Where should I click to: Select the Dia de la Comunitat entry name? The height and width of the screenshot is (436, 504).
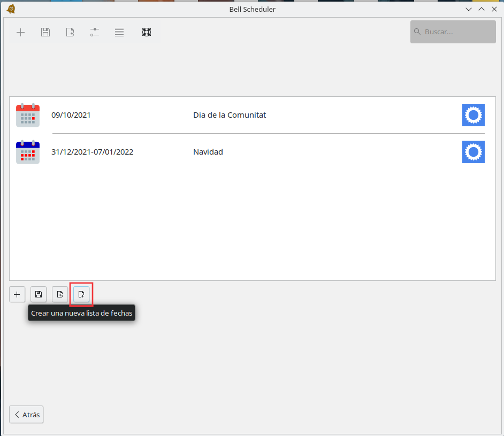click(230, 115)
